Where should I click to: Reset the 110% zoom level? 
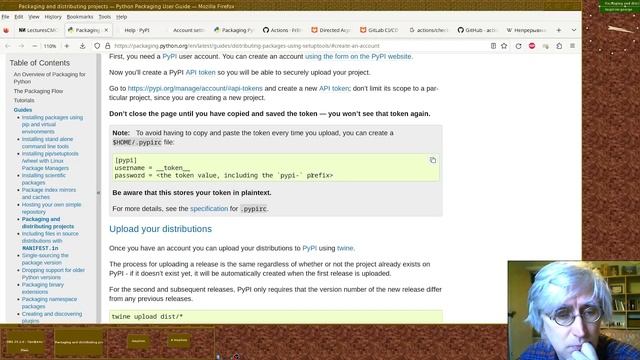pyautogui.click(x=50, y=46)
